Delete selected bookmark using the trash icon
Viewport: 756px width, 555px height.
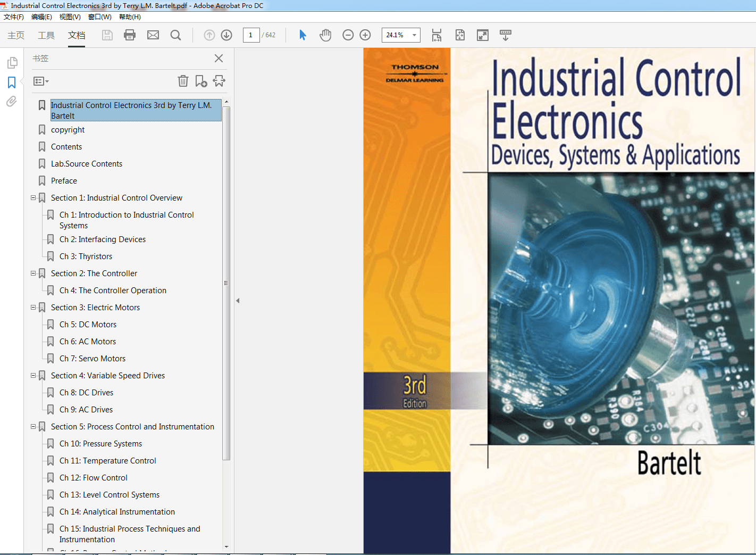click(x=183, y=81)
